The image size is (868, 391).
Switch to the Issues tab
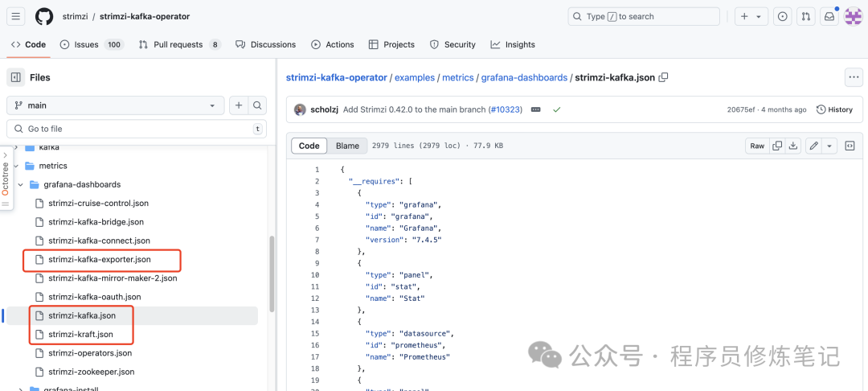(92, 44)
